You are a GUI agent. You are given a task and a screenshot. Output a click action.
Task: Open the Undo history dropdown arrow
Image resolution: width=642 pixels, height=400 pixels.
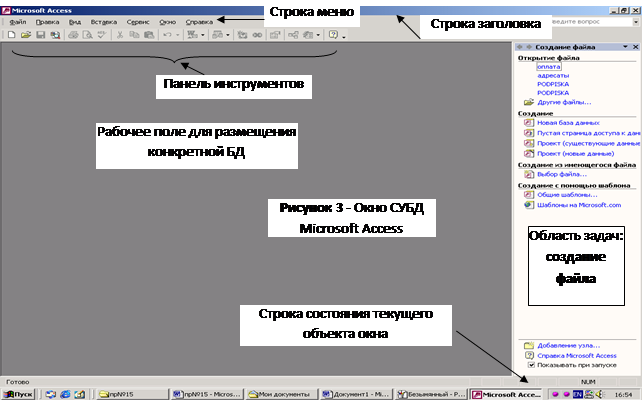178,35
